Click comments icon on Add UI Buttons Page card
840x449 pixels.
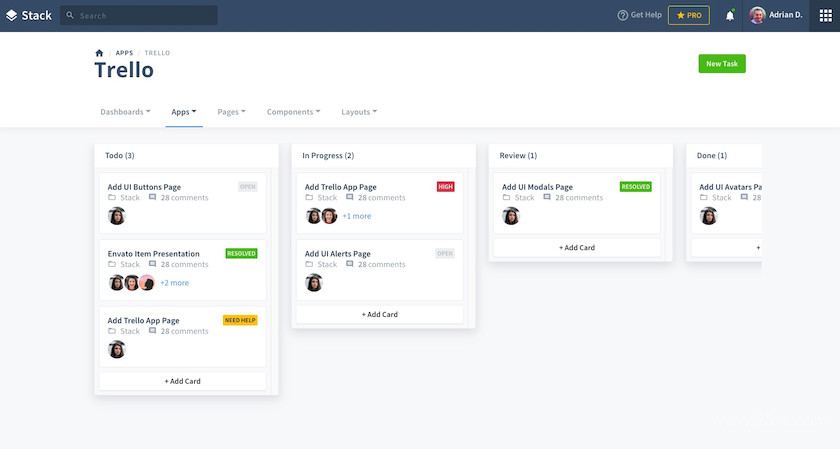(153, 197)
